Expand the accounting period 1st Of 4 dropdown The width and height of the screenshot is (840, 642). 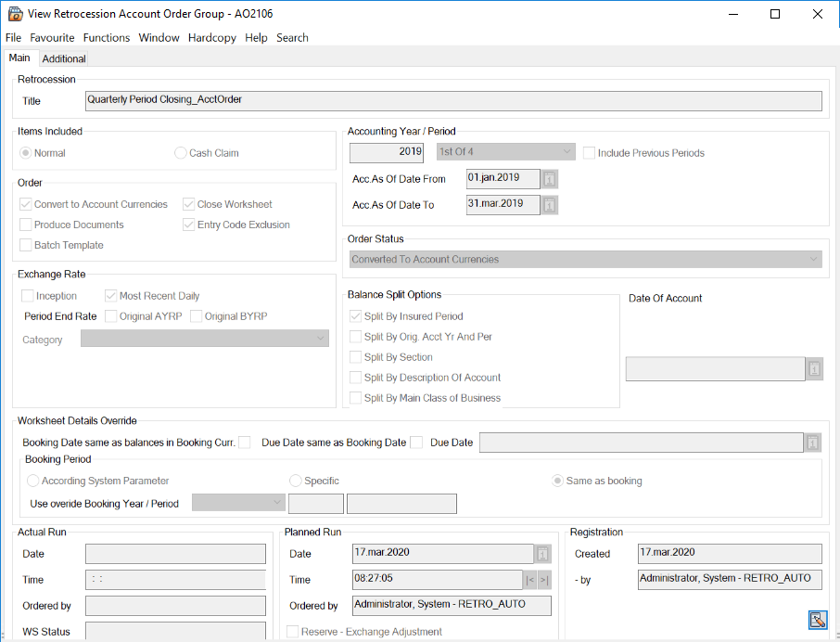(567, 152)
